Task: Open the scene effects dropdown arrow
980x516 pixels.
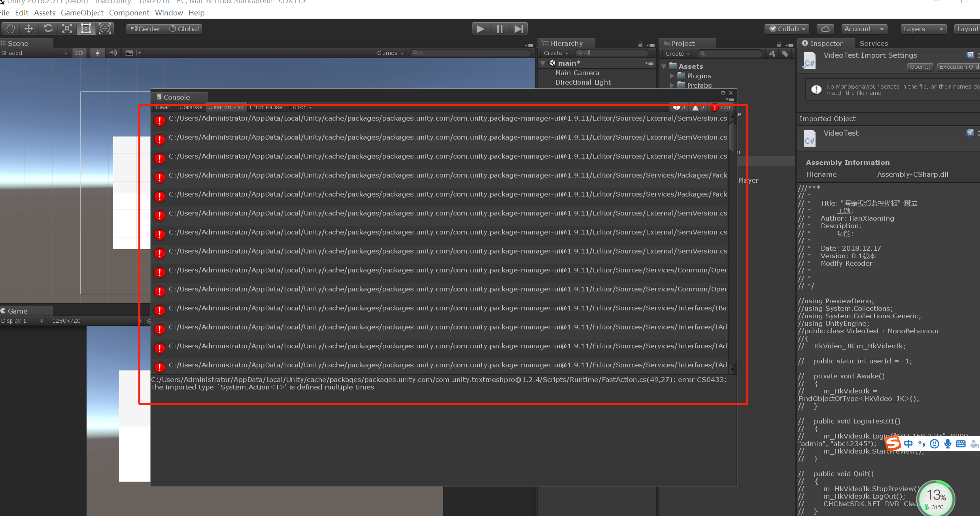Action: (x=139, y=53)
